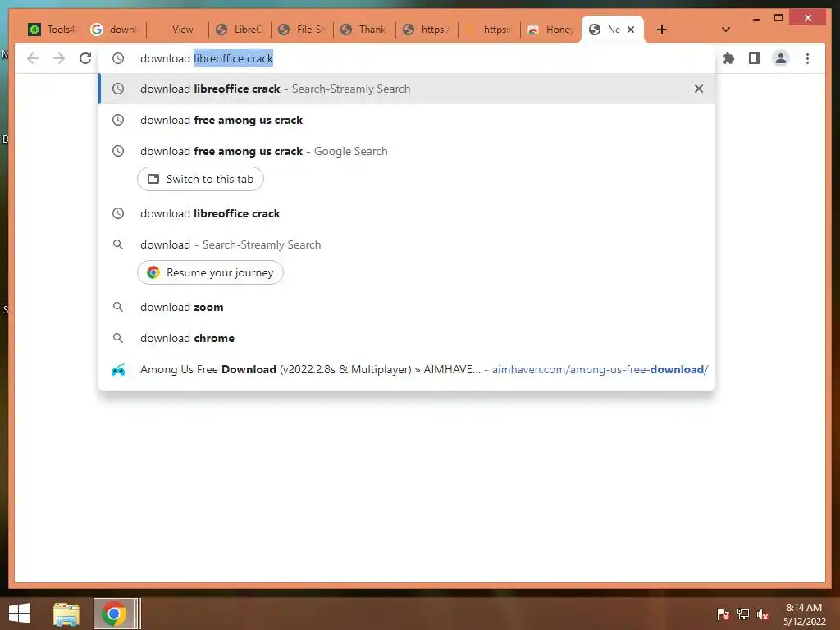Select 'download chrome' suggestion
The image size is (840, 630).
point(407,338)
